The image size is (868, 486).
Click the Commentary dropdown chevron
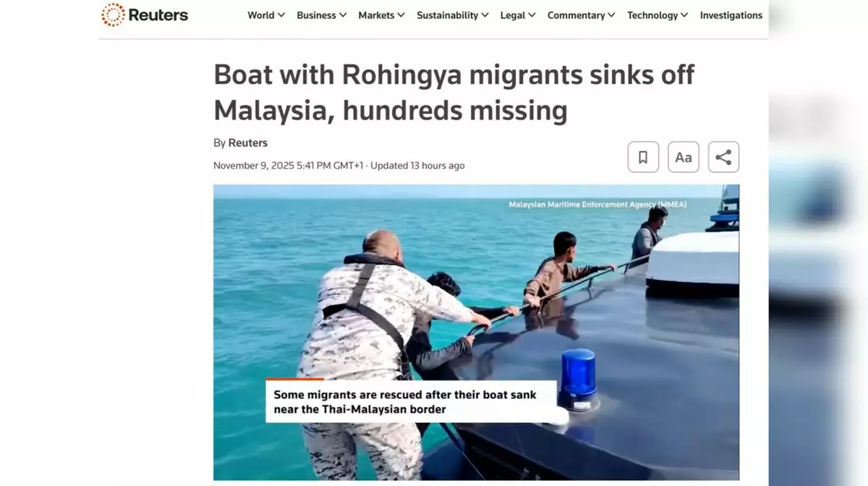coord(611,15)
